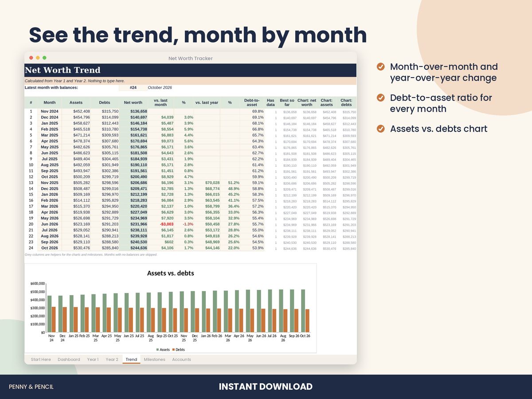Click the Calculated from Year 1 and Year 2 note
Viewport: 532px width, 399px height.
(x=74, y=81)
